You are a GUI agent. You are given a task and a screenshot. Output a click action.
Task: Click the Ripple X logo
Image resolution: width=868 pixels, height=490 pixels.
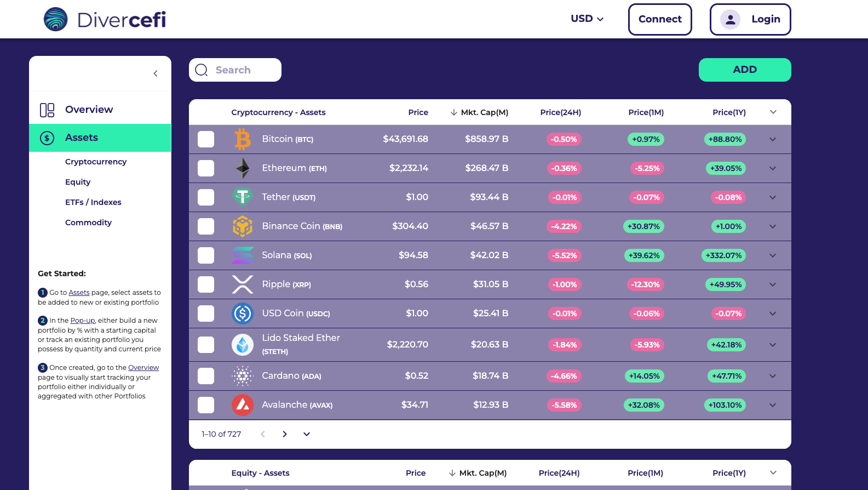(x=243, y=284)
